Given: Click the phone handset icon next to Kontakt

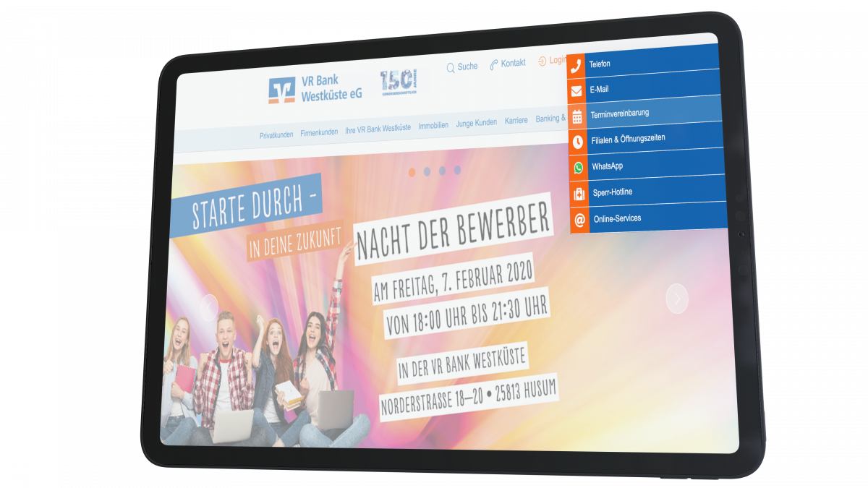Looking at the screenshot, I should click(494, 65).
